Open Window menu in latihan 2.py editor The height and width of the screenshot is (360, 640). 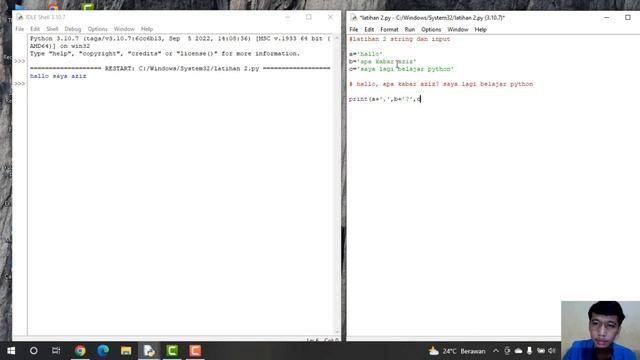tap(458, 29)
